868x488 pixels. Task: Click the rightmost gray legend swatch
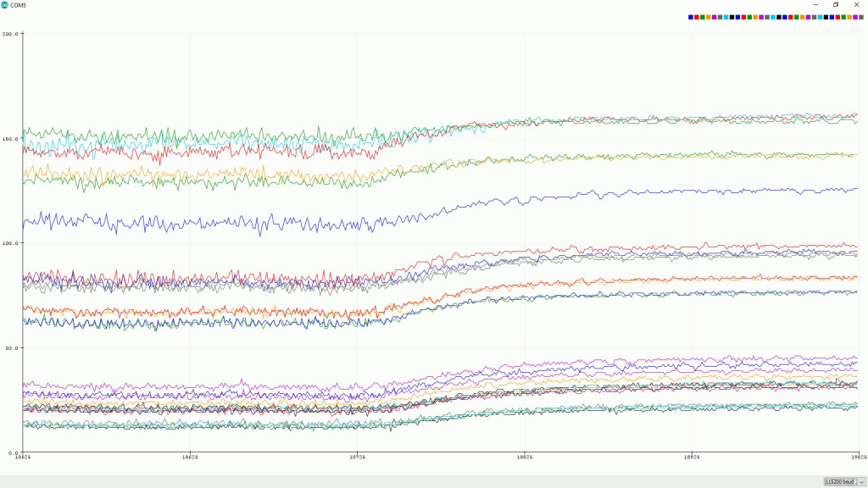click(861, 17)
